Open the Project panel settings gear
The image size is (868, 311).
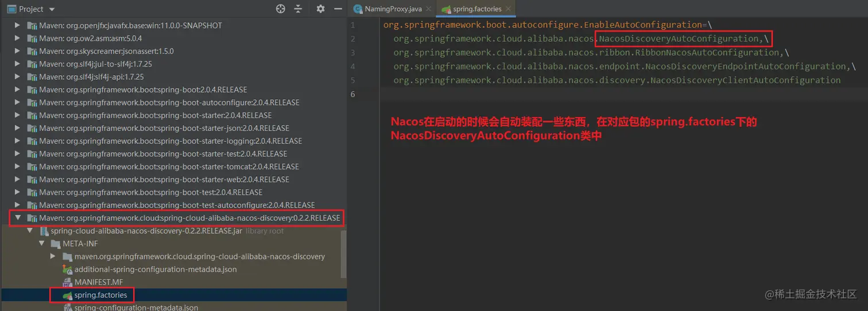pyautogui.click(x=320, y=9)
